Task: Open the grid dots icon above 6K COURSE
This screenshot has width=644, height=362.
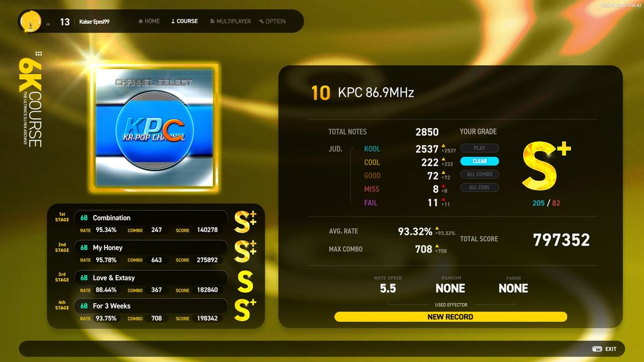Action: point(38,54)
